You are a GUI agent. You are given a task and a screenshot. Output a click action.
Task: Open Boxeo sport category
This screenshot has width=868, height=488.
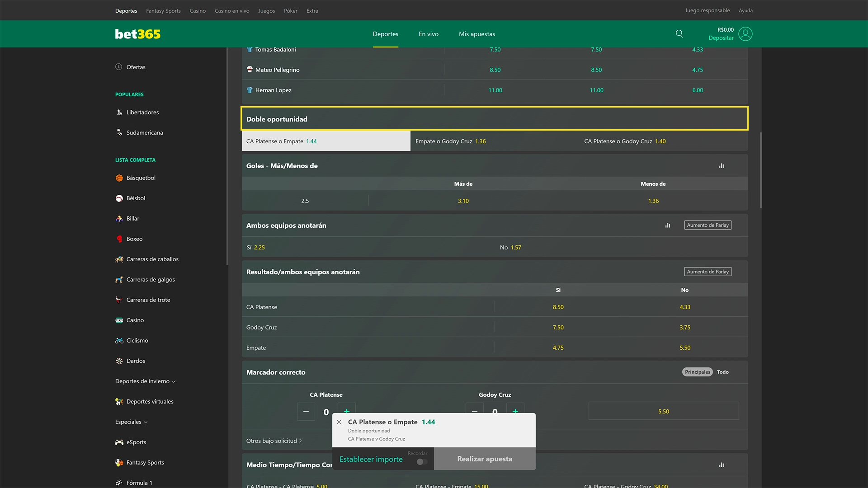pyautogui.click(x=134, y=239)
